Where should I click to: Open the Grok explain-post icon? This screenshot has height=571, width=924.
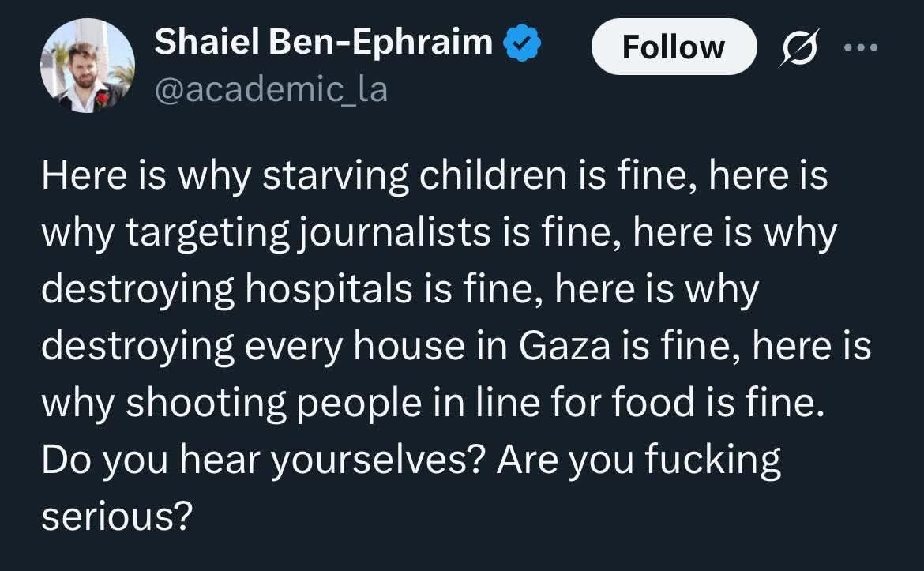(799, 47)
